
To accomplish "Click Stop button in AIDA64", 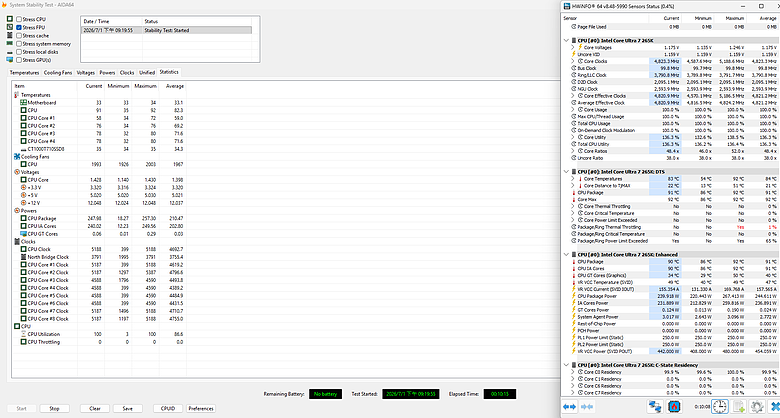I will click(54, 409).
